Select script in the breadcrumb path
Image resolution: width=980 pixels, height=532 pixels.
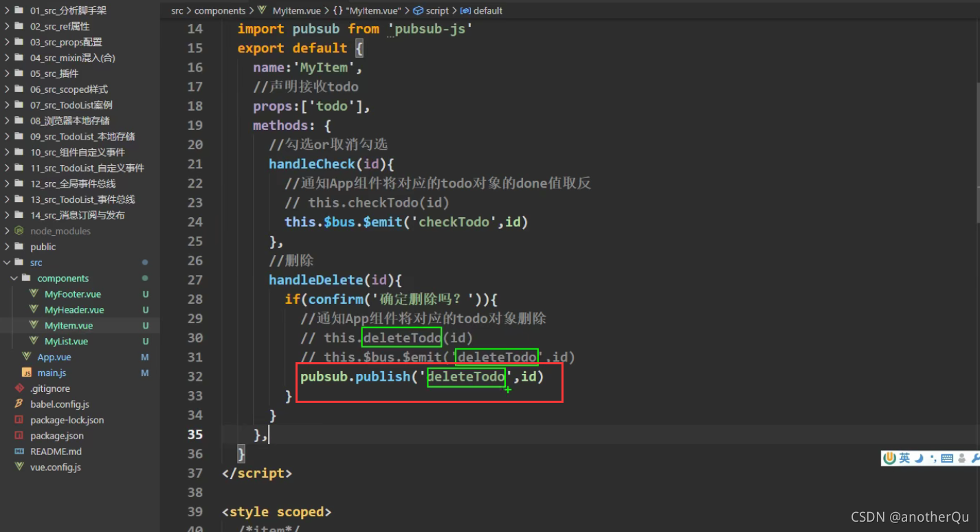(437, 10)
